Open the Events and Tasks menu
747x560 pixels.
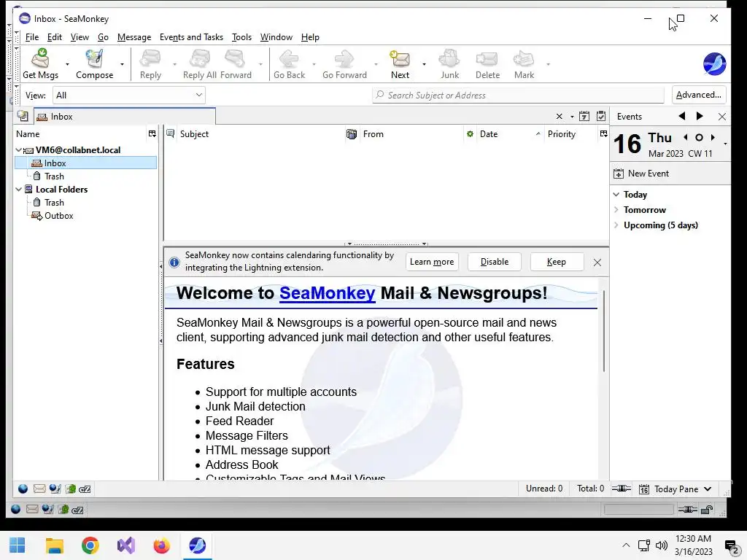coord(191,37)
